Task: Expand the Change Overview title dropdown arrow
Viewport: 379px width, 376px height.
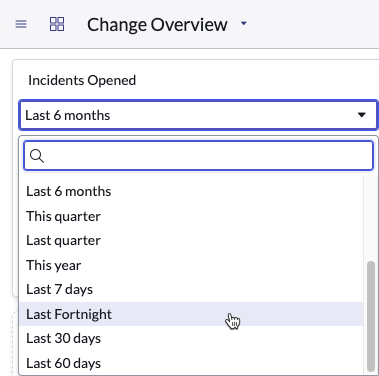Action: point(244,24)
